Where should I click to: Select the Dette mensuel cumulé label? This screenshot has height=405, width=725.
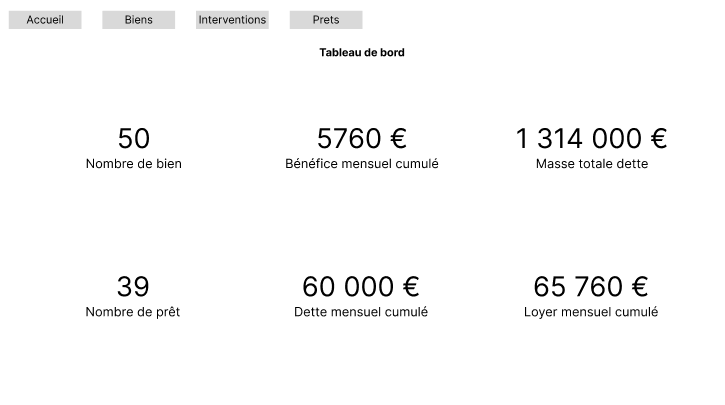(361, 312)
